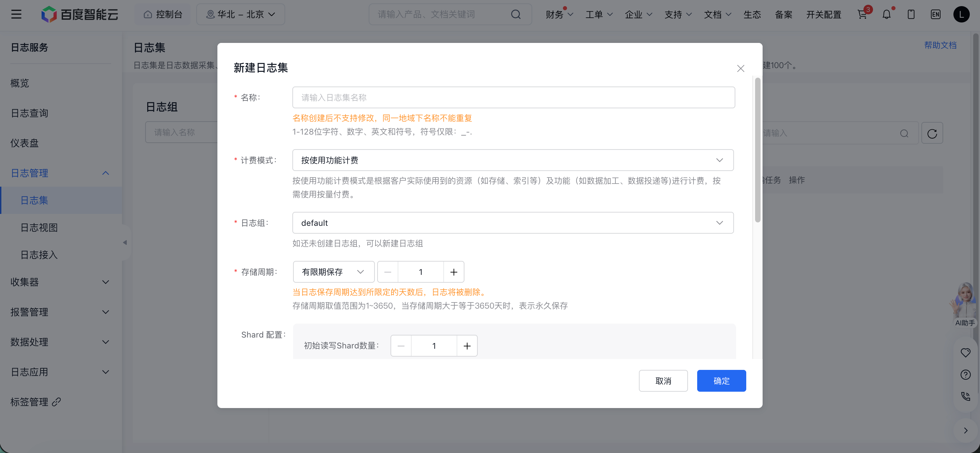Open the shopping cart icon

click(x=862, y=14)
